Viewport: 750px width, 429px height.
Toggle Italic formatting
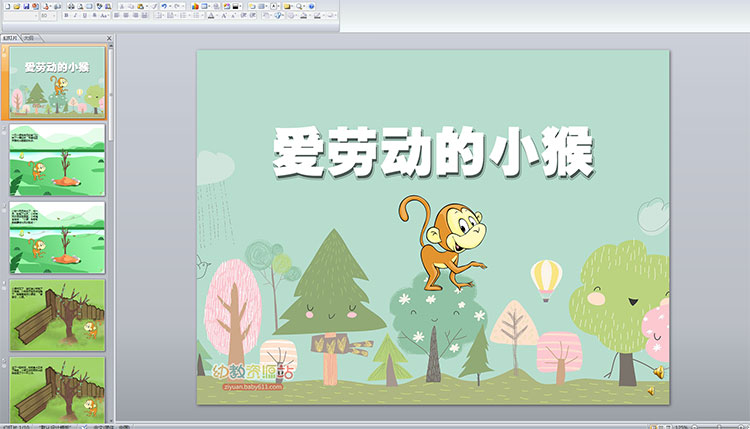[x=75, y=15]
